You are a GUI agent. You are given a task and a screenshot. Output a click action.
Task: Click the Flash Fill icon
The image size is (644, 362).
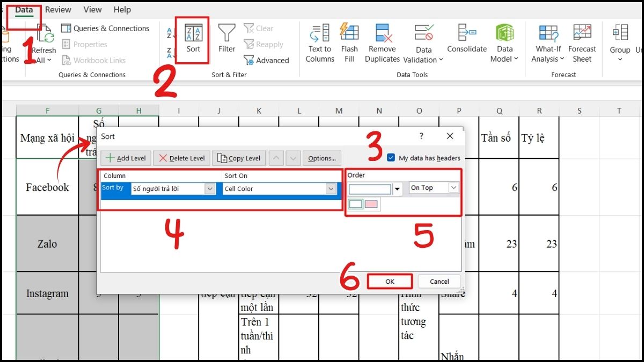pyautogui.click(x=349, y=43)
